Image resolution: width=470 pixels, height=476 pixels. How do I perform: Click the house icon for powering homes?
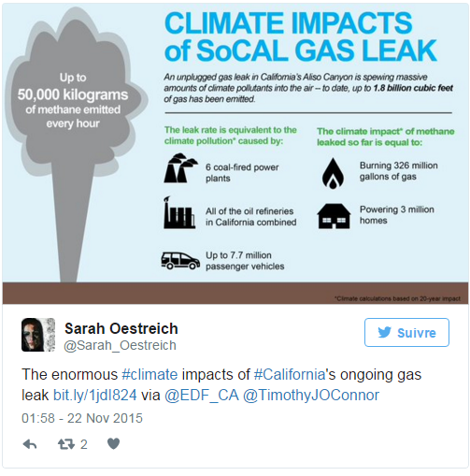coord(334,216)
